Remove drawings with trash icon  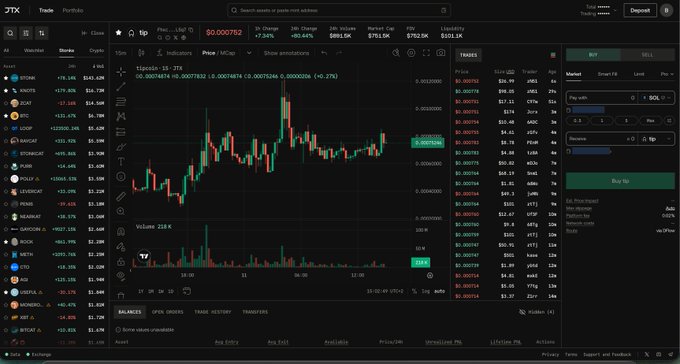[121, 295]
